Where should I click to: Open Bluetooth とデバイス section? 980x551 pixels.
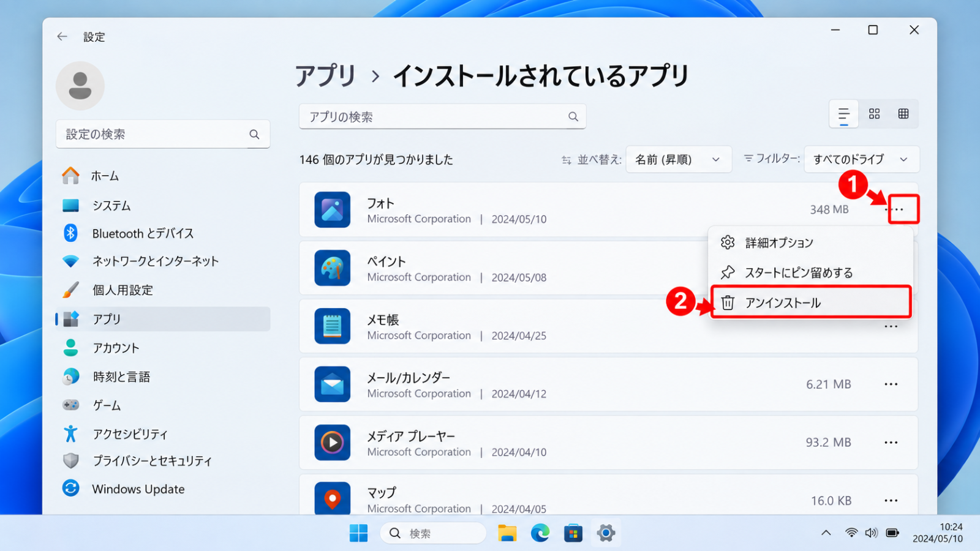pos(163,233)
